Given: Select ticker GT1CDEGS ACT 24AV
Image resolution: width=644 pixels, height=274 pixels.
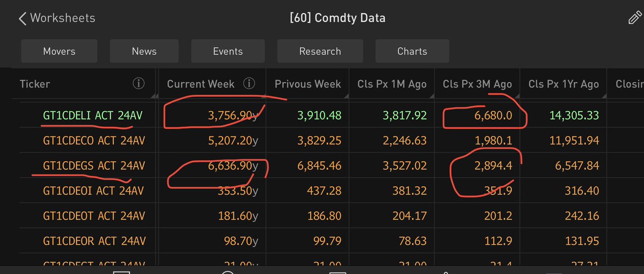Looking at the screenshot, I should pos(93,166).
